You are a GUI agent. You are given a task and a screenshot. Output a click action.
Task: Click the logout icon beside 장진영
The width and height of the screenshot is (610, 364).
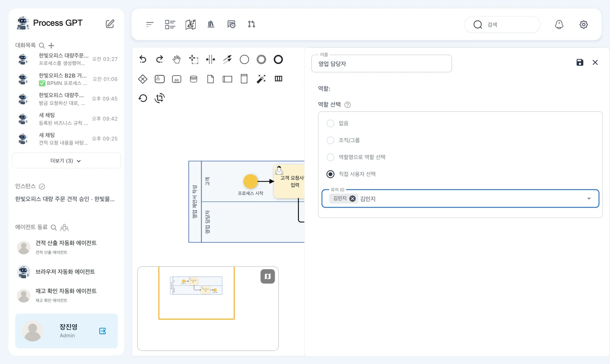point(103,331)
